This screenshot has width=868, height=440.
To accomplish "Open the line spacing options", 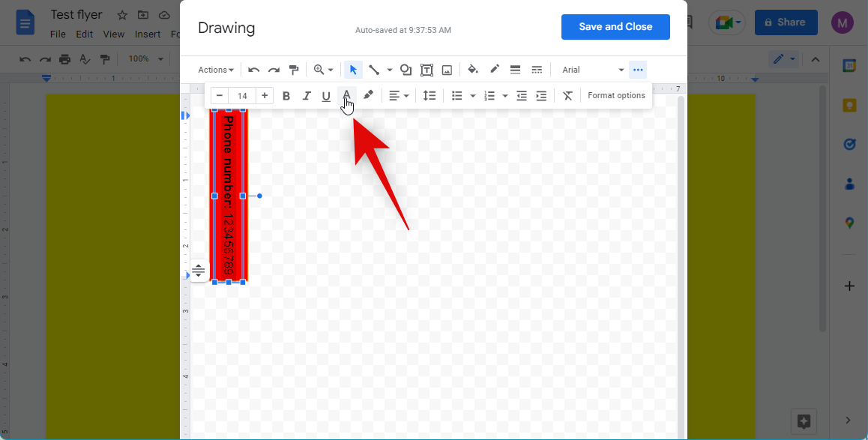I will (430, 95).
